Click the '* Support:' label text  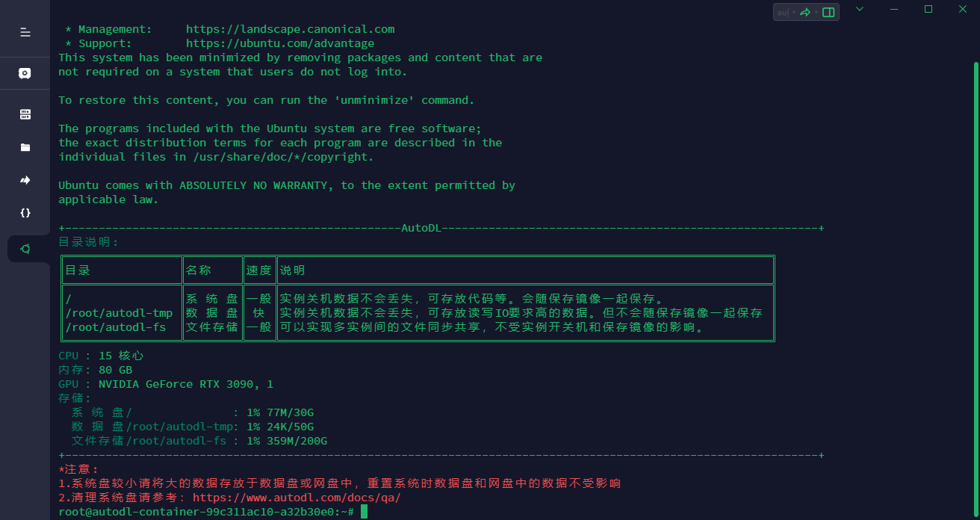(x=99, y=43)
